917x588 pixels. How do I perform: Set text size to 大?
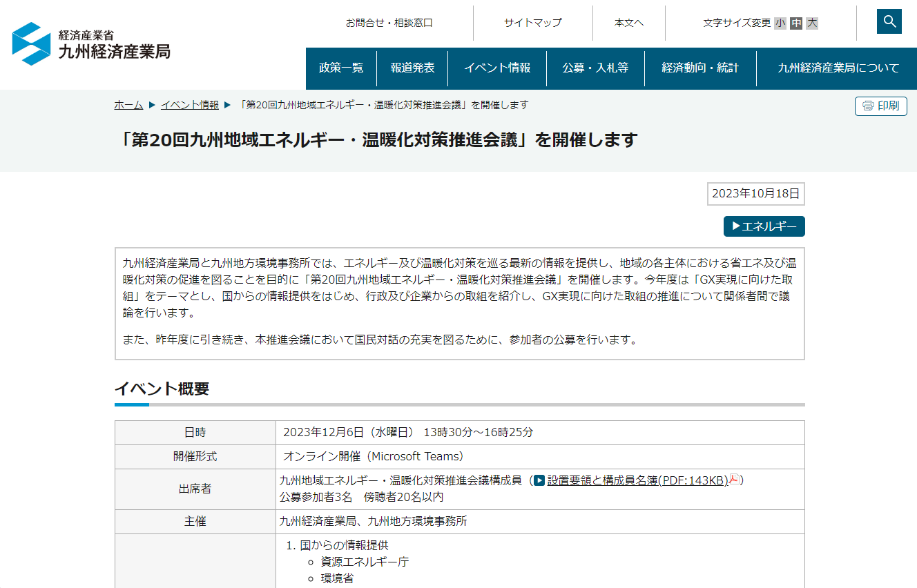tap(812, 23)
